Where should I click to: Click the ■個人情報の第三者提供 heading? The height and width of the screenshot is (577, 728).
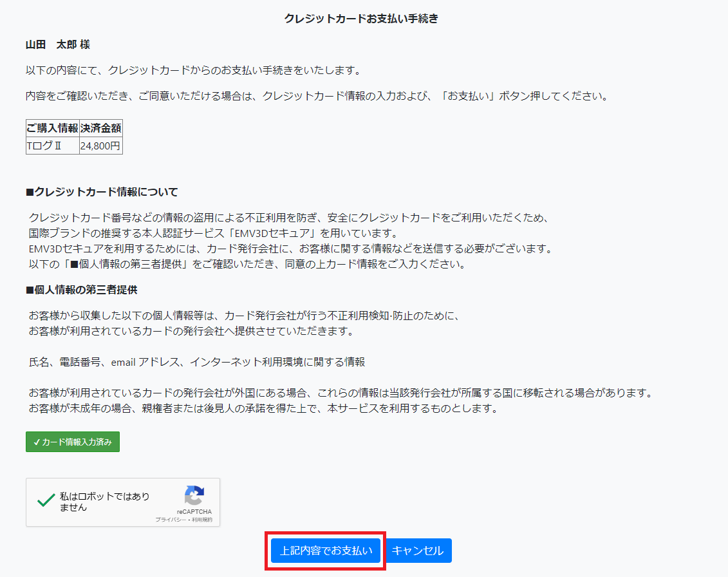point(82,290)
